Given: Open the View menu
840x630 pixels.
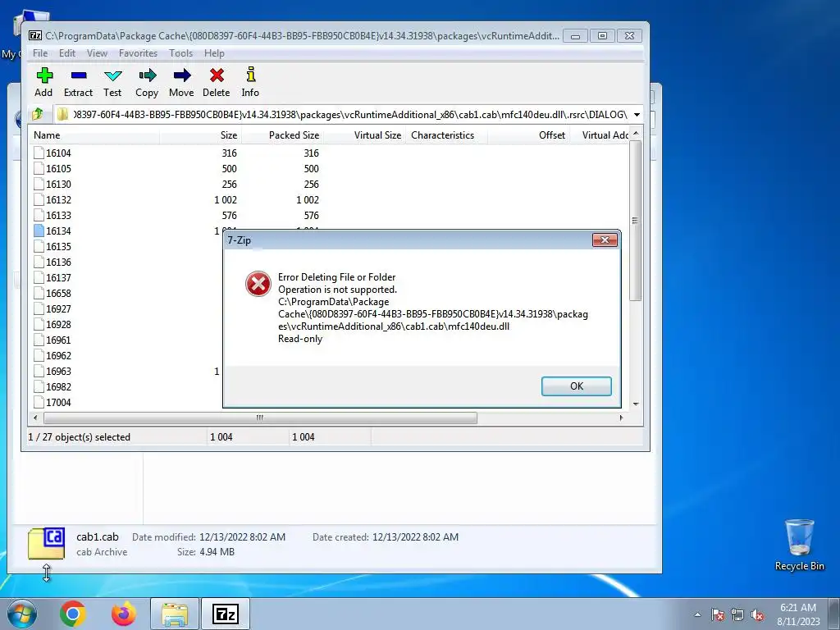Looking at the screenshot, I should point(97,53).
